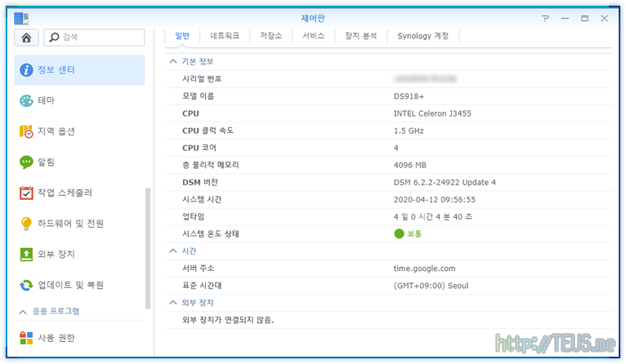The width and height of the screenshot is (626, 364).
Task: Switch to the 네트워크 tab
Action: pyautogui.click(x=225, y=36)
